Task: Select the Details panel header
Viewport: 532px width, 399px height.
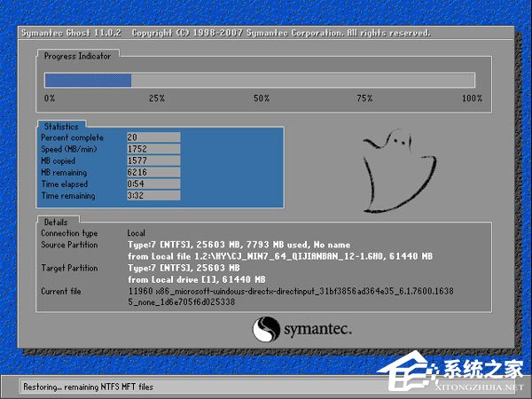Action: [57, 221]
